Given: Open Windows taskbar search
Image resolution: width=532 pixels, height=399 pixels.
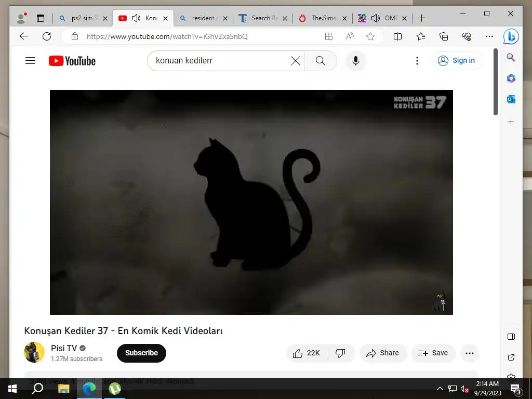Looking at the screenshot, I should click(37, 389).
